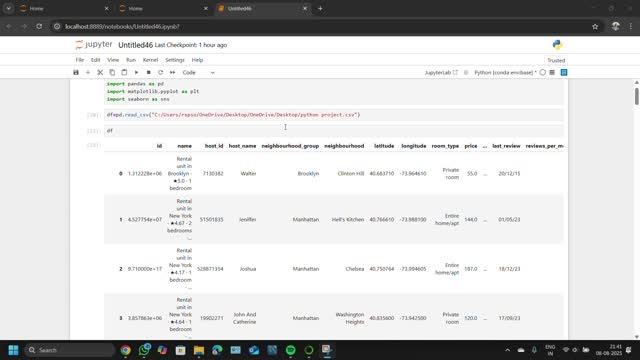The image size is (640, 360).
Task: Show hidden system tray icons chevron
Action: (507, 350)
